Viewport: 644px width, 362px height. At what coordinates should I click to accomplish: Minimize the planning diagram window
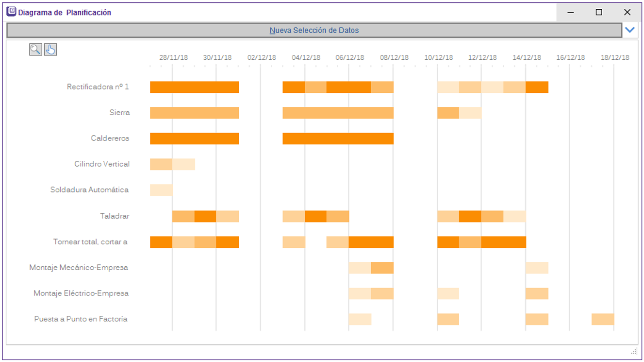[571, 12]
